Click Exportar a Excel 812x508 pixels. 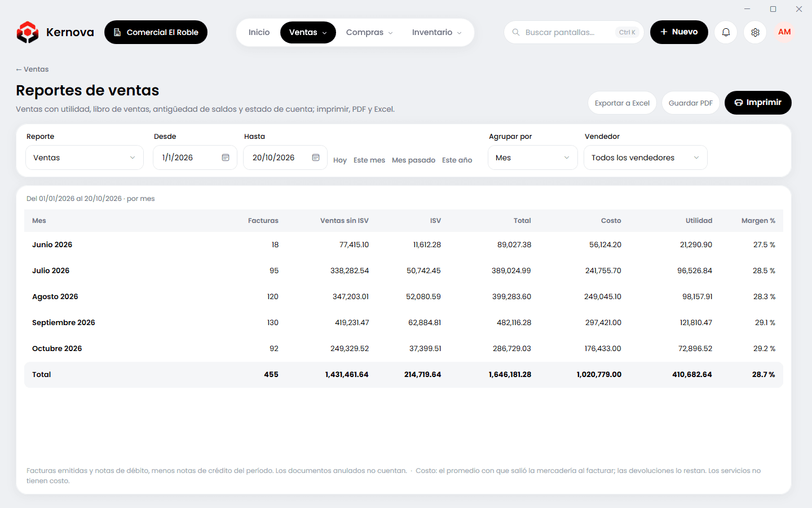coord(622,103)
